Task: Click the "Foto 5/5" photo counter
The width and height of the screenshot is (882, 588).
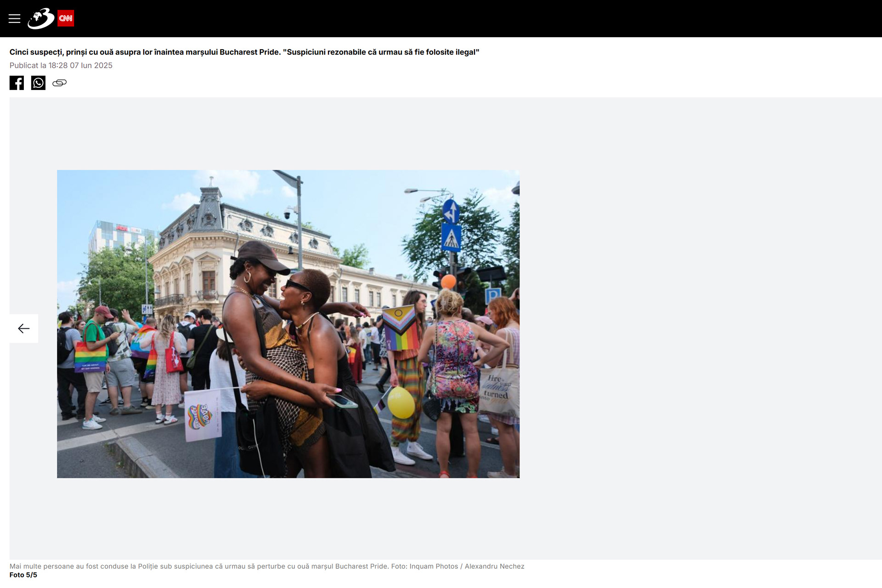Action: (x=23, y=575)
